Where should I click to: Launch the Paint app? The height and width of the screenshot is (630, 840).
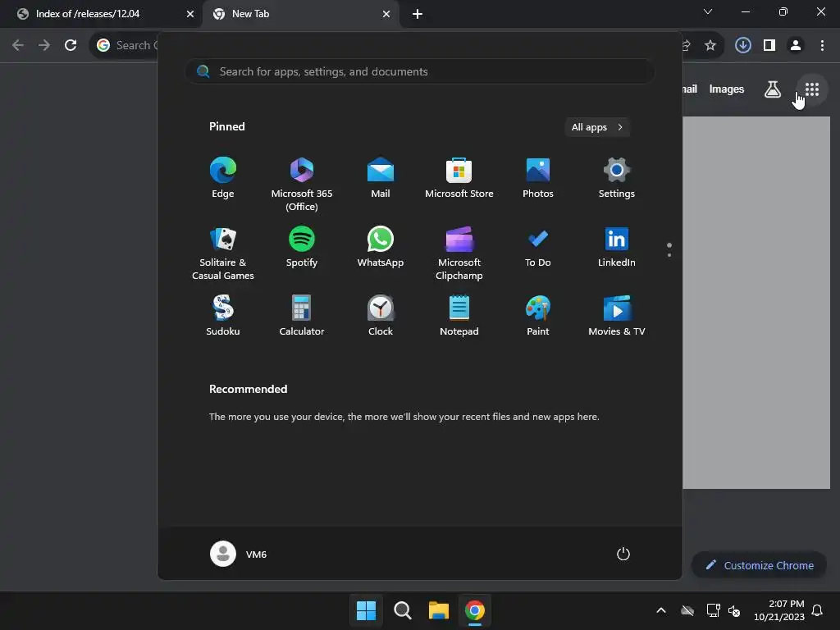pyautogui.click(x=538, y=316)
